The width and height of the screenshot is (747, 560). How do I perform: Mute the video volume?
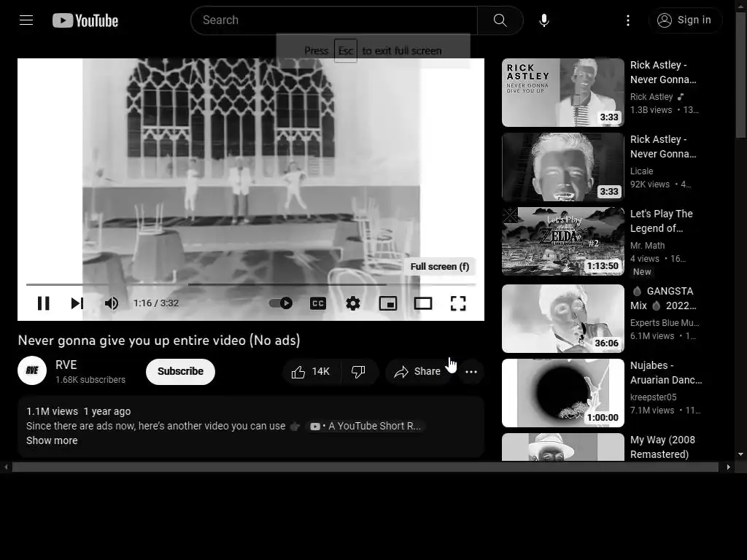click(x=112, y=303)
